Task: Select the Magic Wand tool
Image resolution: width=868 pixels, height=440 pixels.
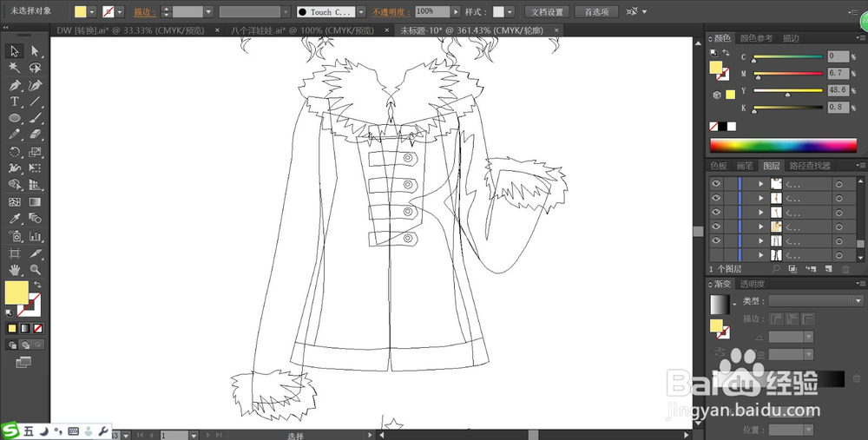Action: (x=15, y=68)
